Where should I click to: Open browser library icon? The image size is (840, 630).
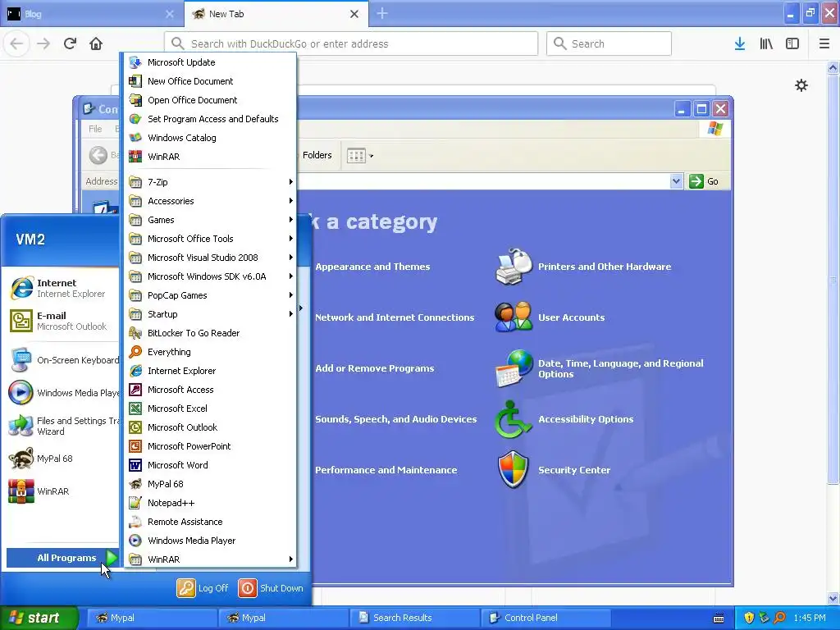pyautogui.click(x=766, y=43)
